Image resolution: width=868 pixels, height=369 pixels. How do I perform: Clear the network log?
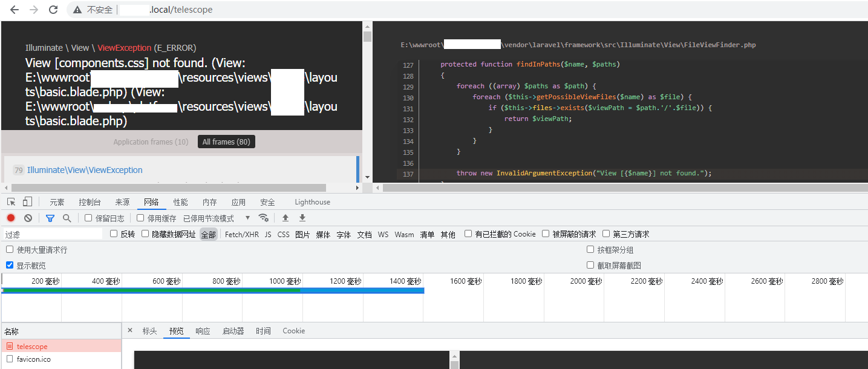28,218
